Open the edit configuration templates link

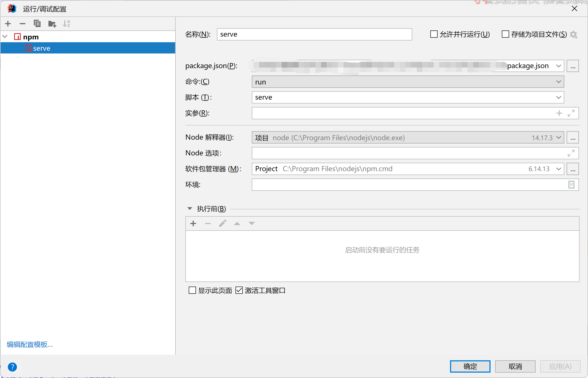coord(30,344)
